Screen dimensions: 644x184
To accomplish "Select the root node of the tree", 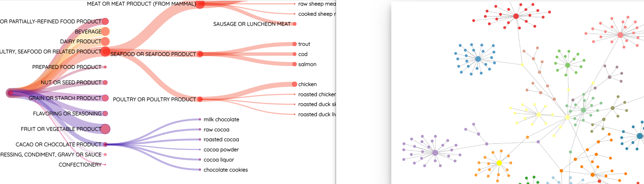I will tap(11, 93).
